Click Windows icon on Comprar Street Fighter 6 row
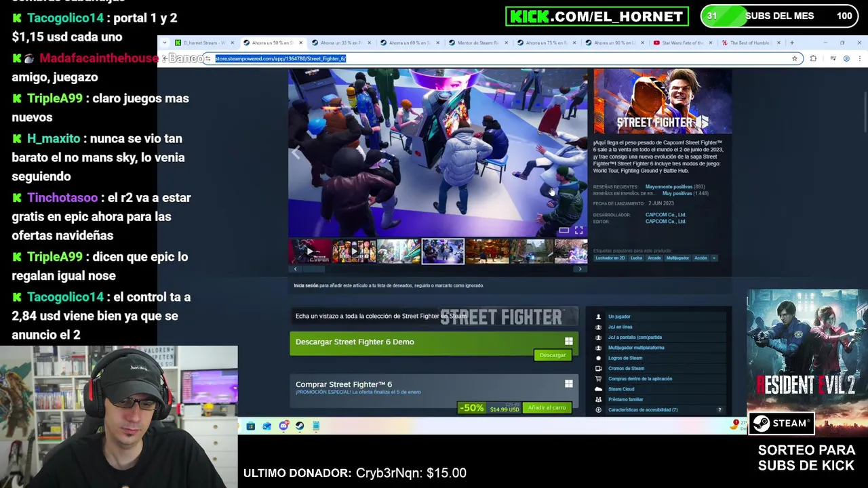Image resolution: width=868 pixels, height=488 pixels. coord(569,384)
